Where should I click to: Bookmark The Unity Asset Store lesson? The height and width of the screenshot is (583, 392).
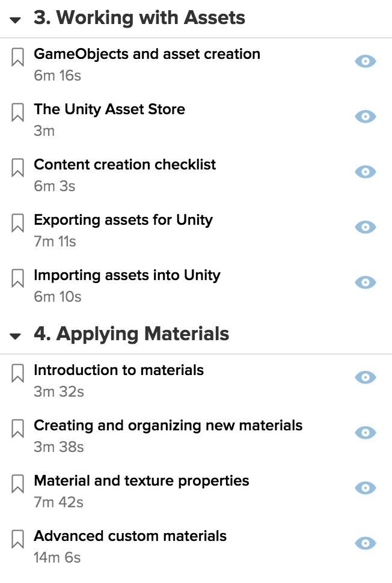(x=17, y=112)
